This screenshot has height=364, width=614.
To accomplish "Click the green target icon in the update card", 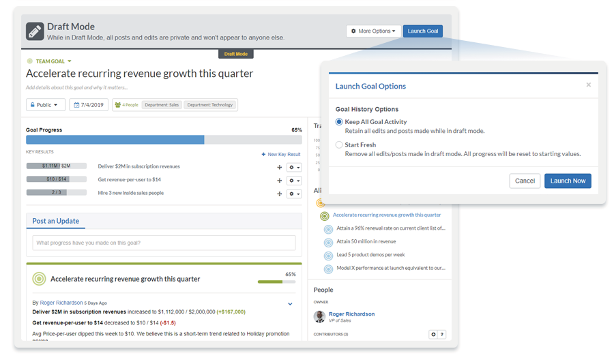I will click(39, 279).
